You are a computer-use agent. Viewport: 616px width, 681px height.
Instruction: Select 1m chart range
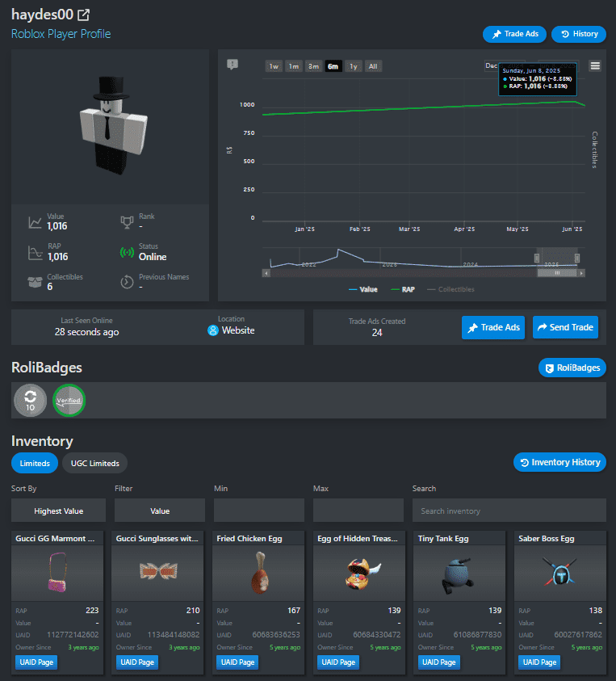click(x=294, y=66)
